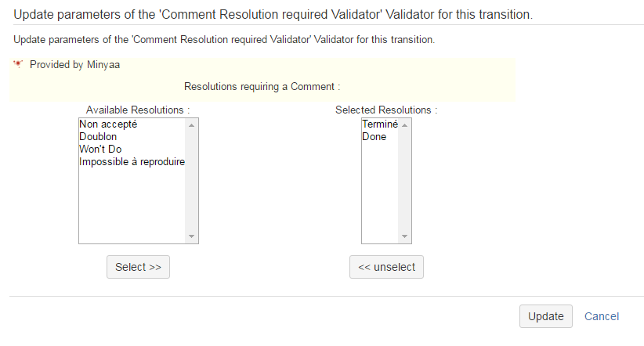
Task: Select 'Terminé' in Selected Resolutions
Action: 380,124
